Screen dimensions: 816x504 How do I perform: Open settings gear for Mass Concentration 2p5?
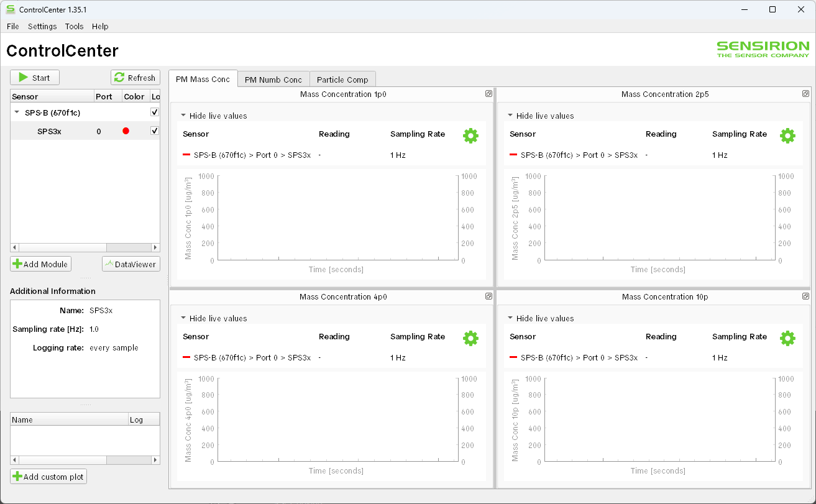[x=787, y=135]
